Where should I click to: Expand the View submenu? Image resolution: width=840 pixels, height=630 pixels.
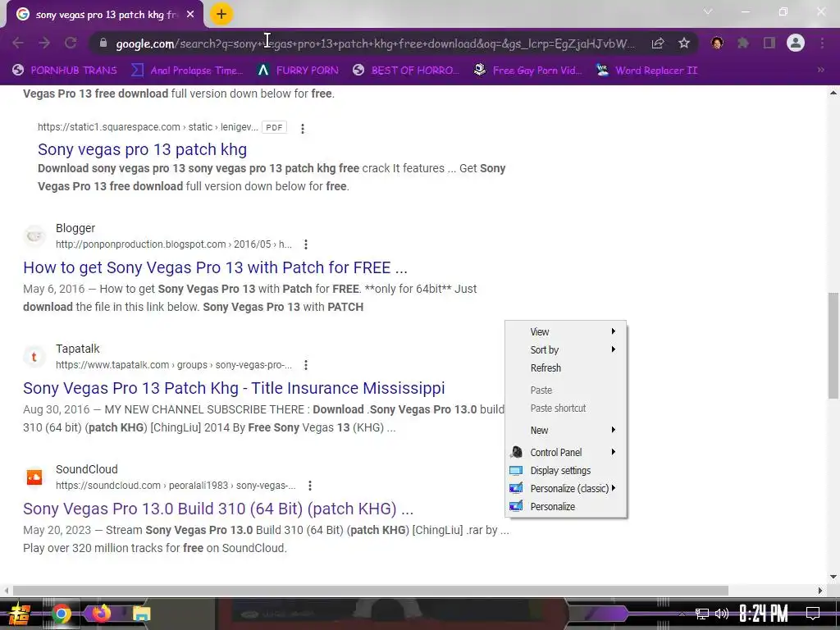point(566,331)
